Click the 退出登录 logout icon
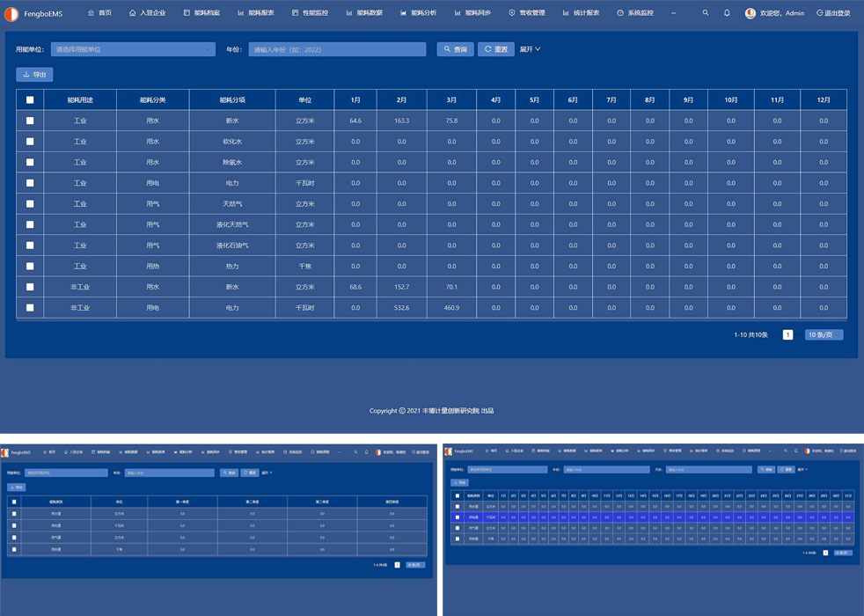 820,13
